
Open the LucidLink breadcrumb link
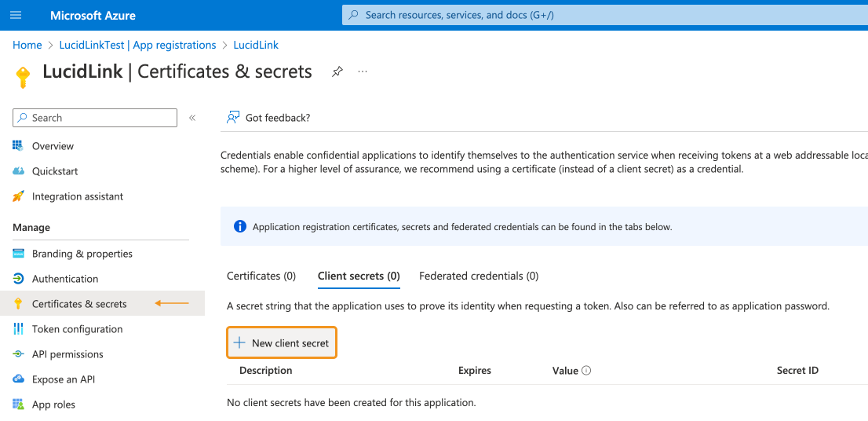(x=256, y=45)
